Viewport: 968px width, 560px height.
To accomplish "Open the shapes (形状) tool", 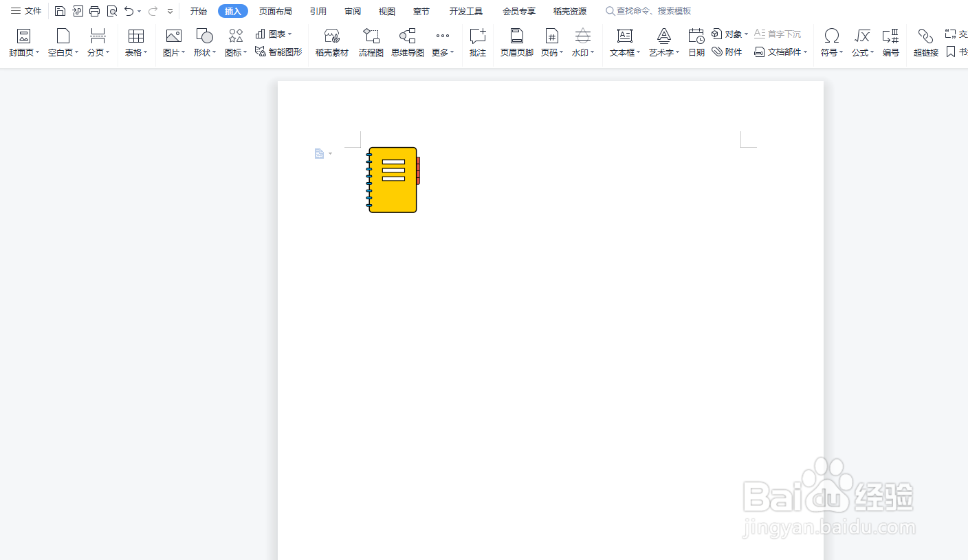I will (204, 43).
